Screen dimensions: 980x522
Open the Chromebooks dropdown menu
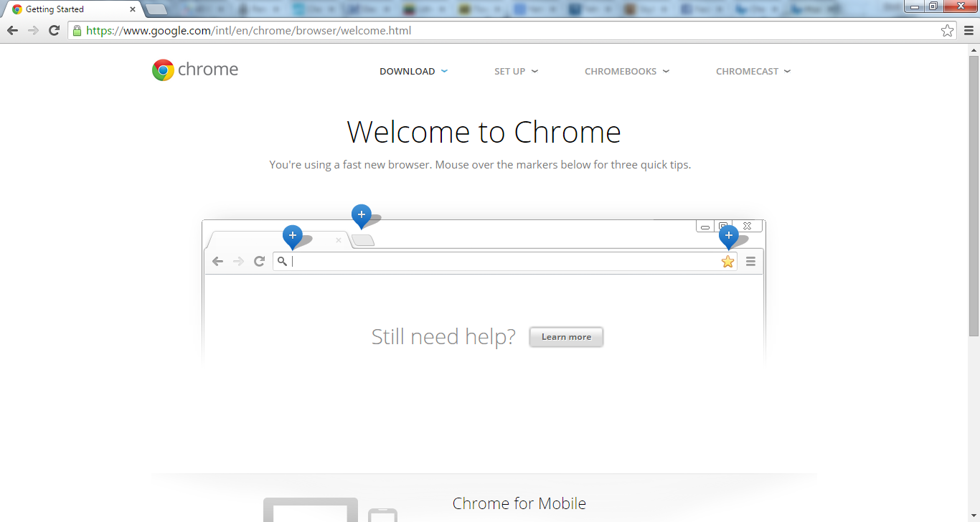pyautogui.click(x=626, y=72)
